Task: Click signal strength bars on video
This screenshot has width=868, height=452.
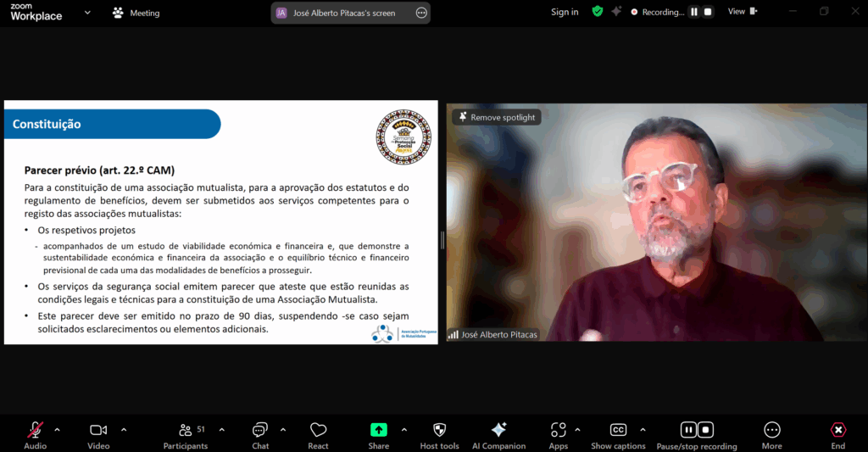Action: pos(453,335)
